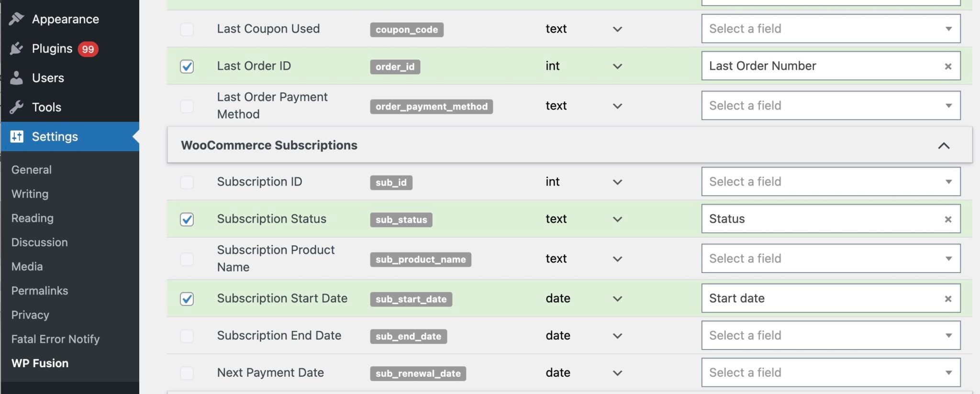Viewport: 980px width, 394px height.
Task: Uncheck the Last Order ID checkbox
Action: coord(187,66)
